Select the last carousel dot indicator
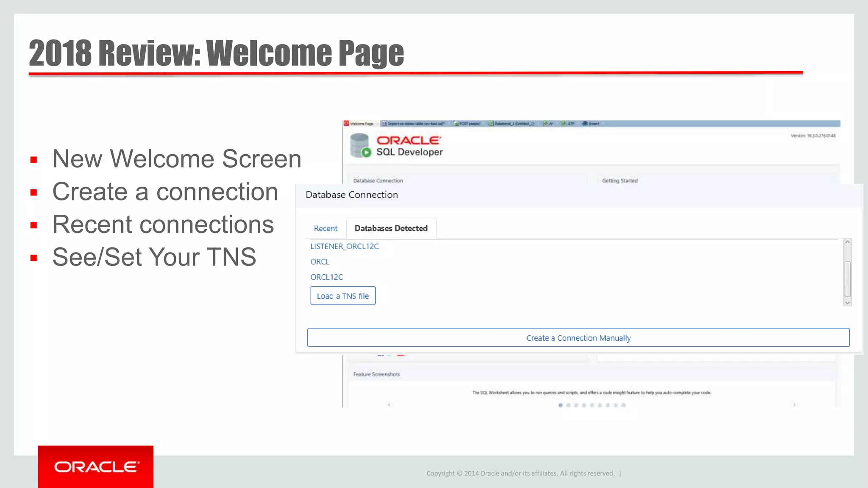The image size is (868, 488). tap(623, 405)
